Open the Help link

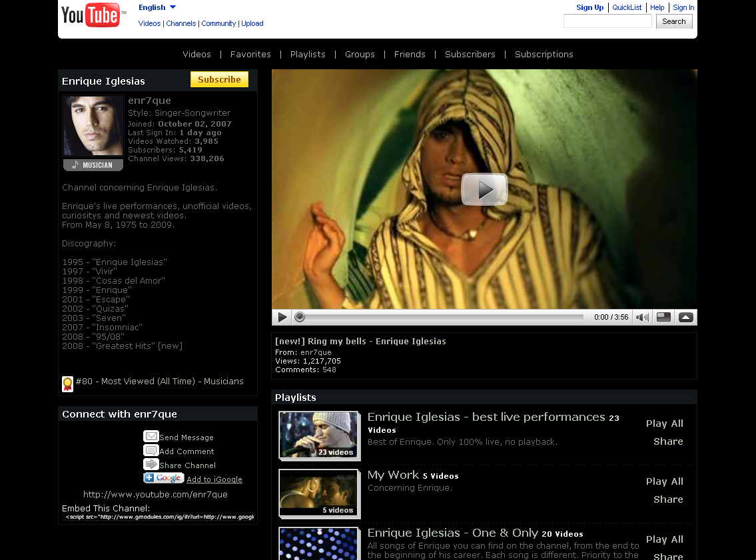[657, 7]
